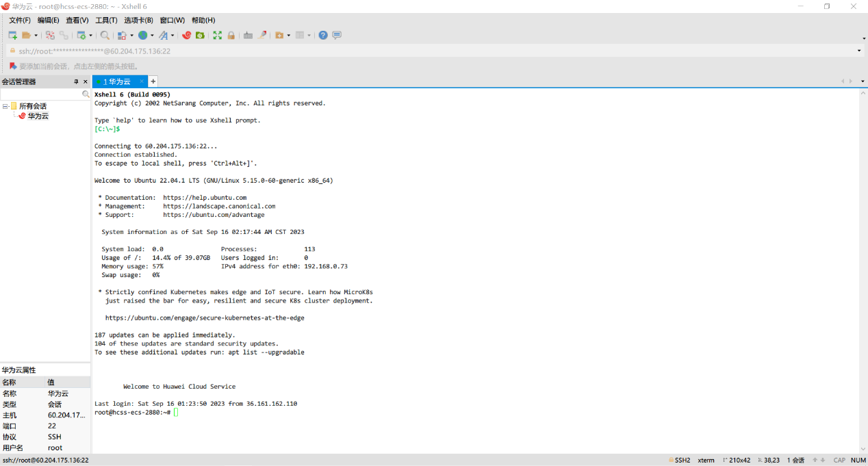Click the color scheme toolbar icon
Screen dimensions: 868x466
point(122,35)
